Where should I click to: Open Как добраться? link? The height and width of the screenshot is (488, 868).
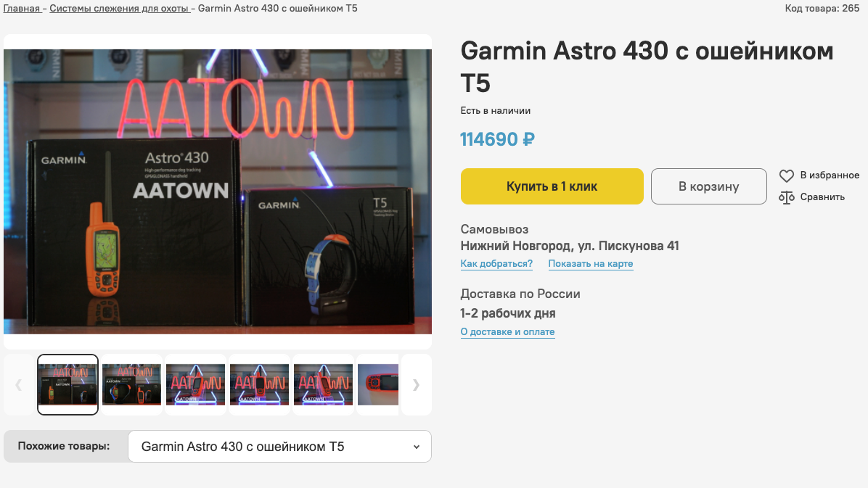tap(496, 263)
